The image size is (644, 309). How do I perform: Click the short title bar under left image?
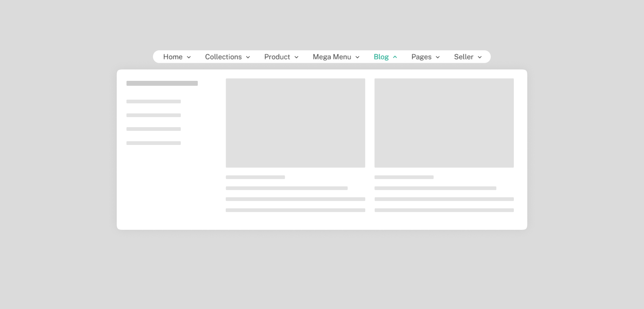[255, 177]
